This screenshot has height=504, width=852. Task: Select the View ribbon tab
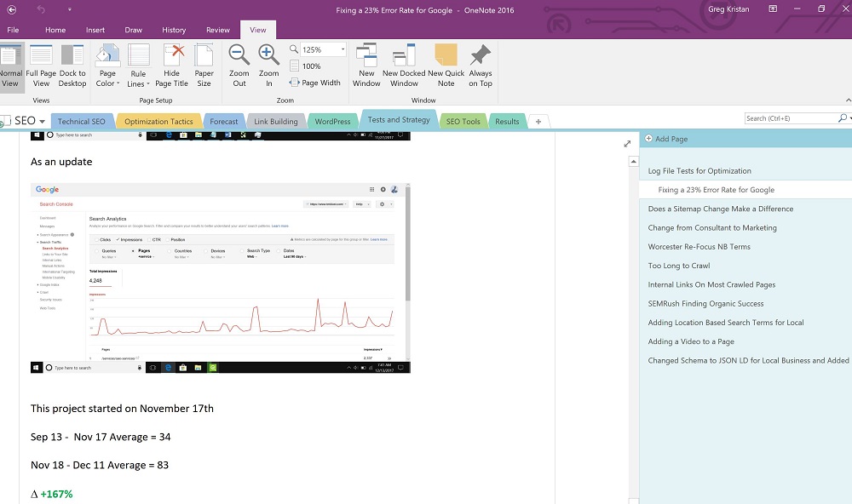point(257,30)
